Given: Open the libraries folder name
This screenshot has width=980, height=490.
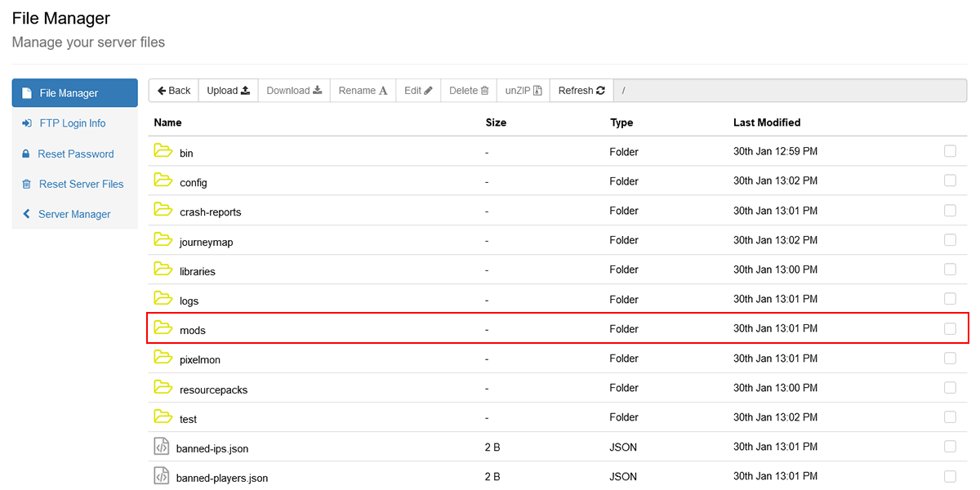Looking at the screenshot, I should (198, 271).
